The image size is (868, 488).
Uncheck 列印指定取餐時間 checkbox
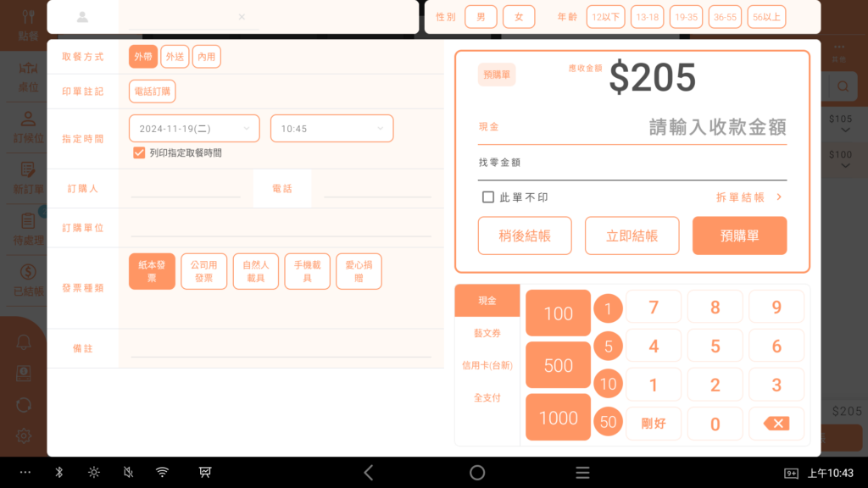pos(139,153)
